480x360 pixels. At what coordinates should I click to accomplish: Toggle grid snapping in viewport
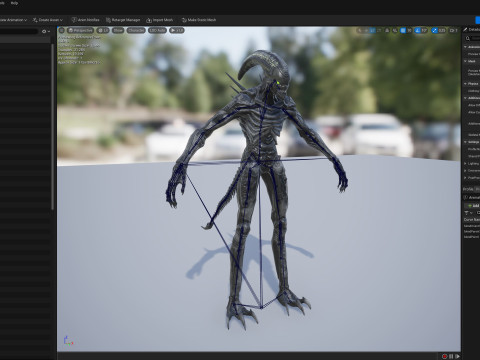403,30
